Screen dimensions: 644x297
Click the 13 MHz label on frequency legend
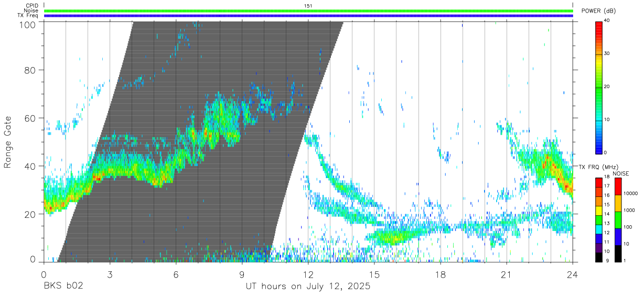tap(606, 224)
